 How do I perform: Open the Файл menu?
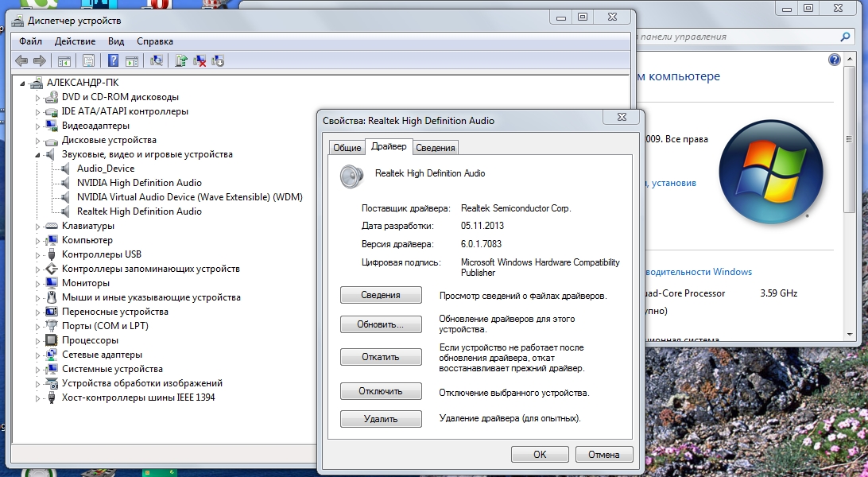pyautogui.click(x=30, y=41)
